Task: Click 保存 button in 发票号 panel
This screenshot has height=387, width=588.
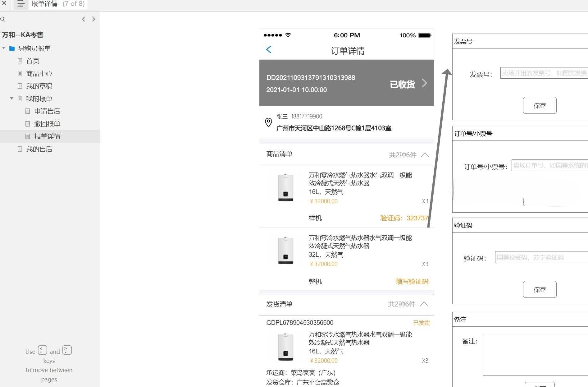Action: 540,106
